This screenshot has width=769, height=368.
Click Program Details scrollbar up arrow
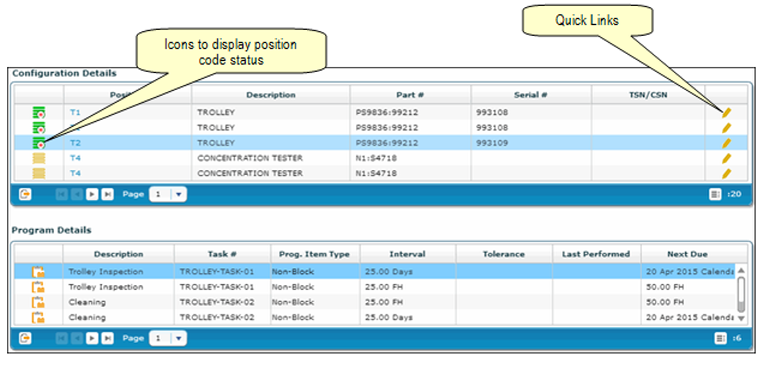741,270
